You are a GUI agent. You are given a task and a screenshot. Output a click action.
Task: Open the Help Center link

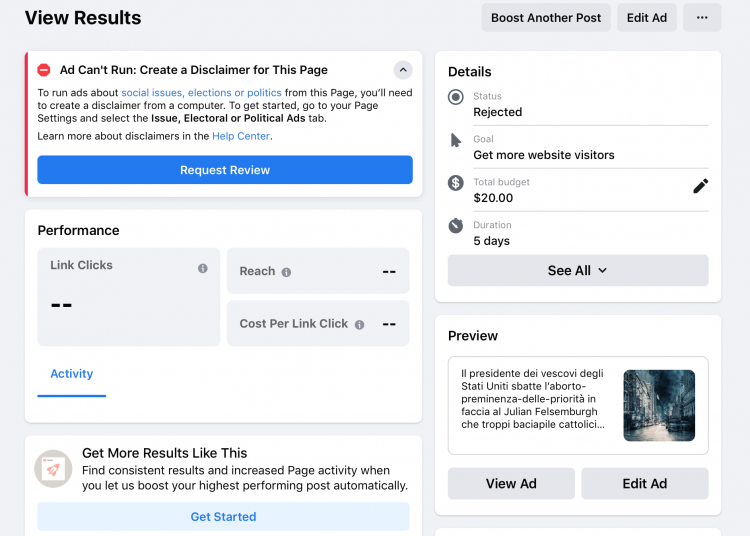pyautogui.click(x=241, y=136)
